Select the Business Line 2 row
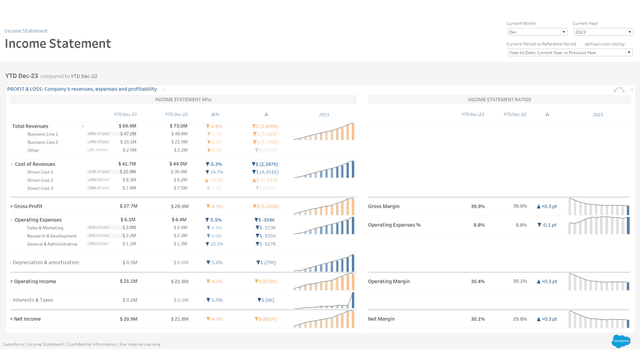The image size is (640, 363). point(42,142)
